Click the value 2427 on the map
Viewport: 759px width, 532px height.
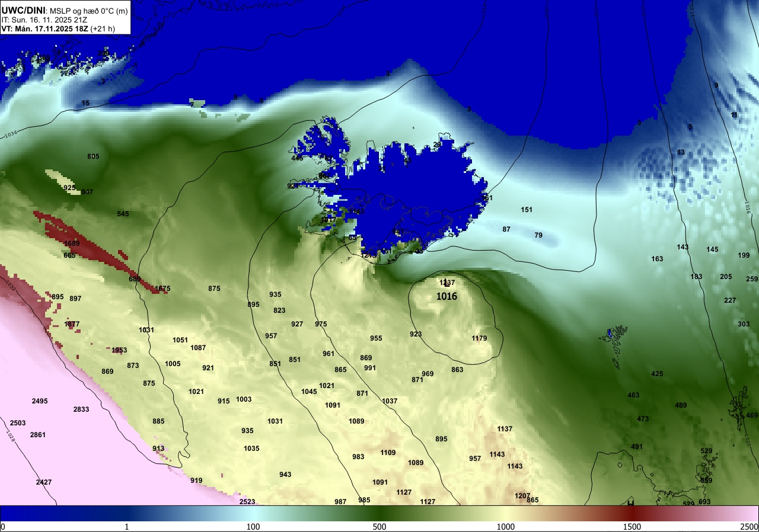pos(44,482)
